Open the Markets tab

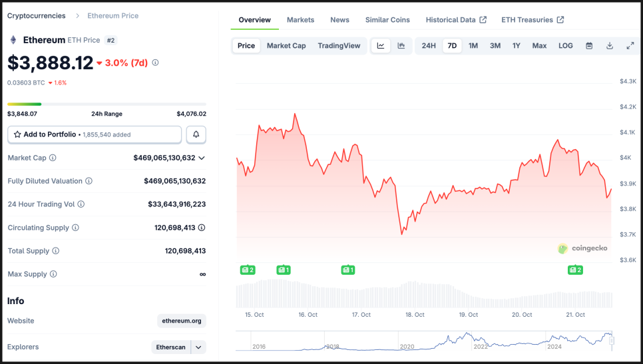coord(300,20)
